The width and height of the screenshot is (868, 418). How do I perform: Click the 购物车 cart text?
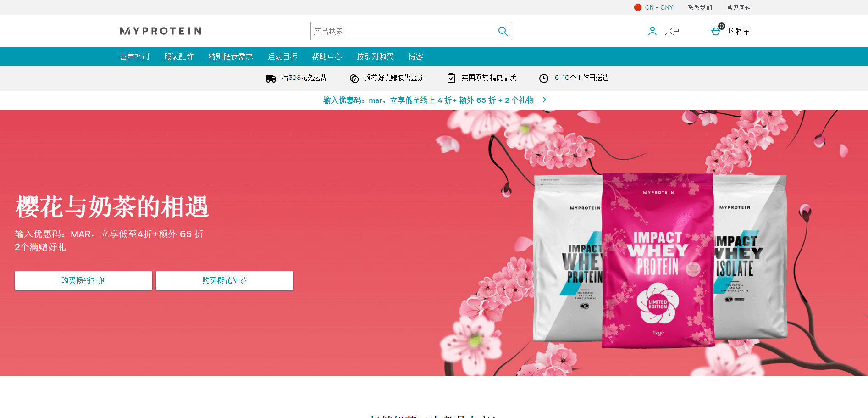[x=739, y=31]
